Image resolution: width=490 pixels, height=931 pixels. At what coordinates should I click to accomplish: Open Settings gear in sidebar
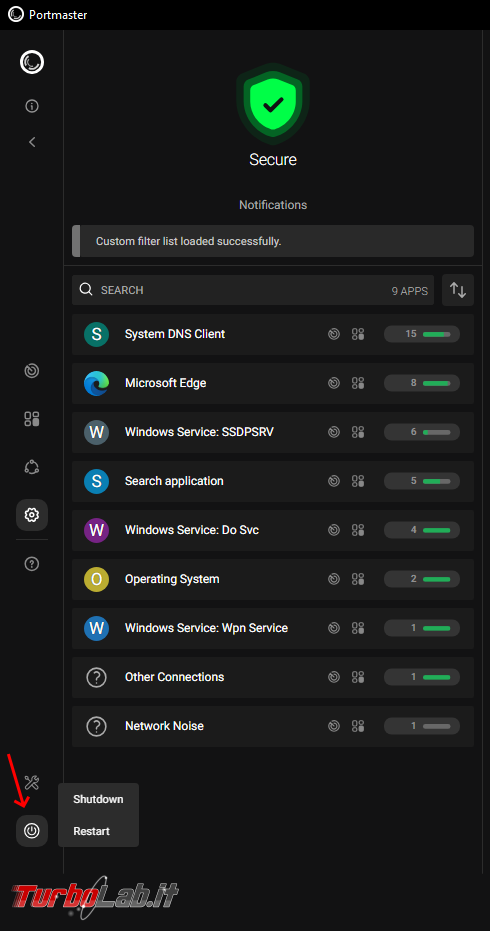click(x=32, y=515)
